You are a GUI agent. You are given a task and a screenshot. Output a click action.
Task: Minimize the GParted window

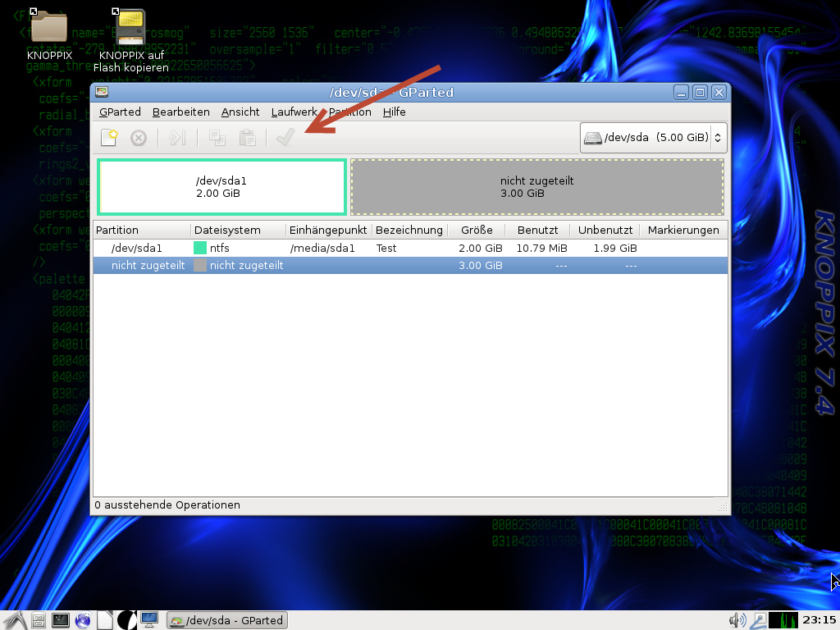[681, 92]
